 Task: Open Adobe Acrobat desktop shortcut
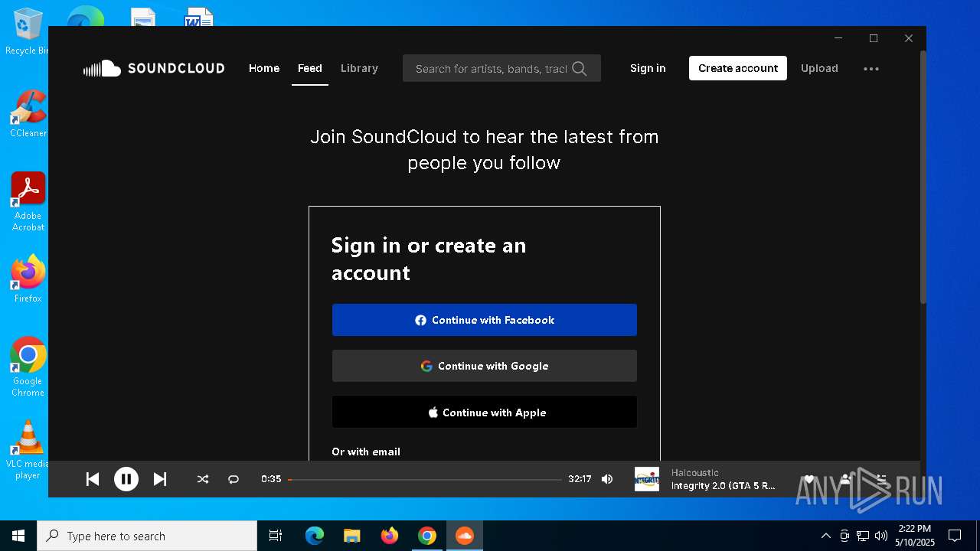click(x=28, y=201)
